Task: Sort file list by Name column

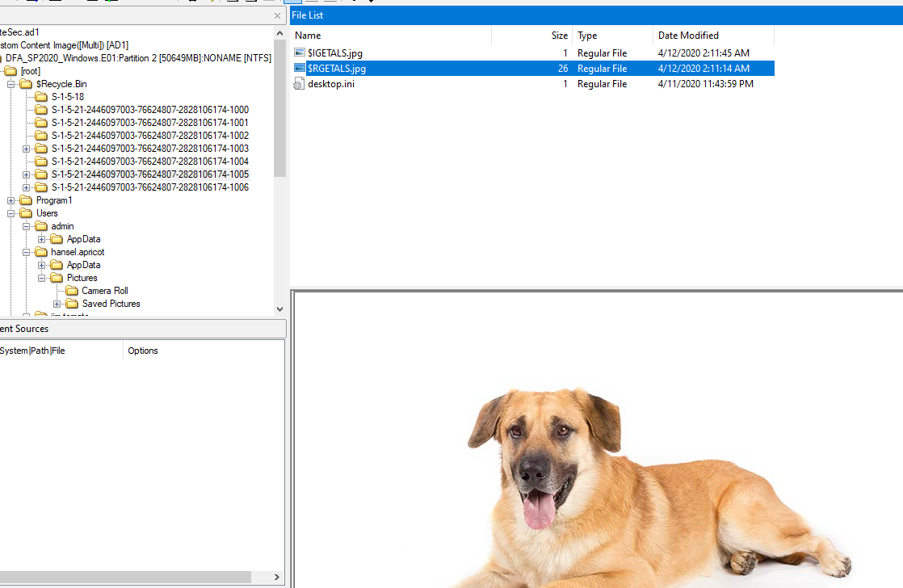Action: pos(391,35)
